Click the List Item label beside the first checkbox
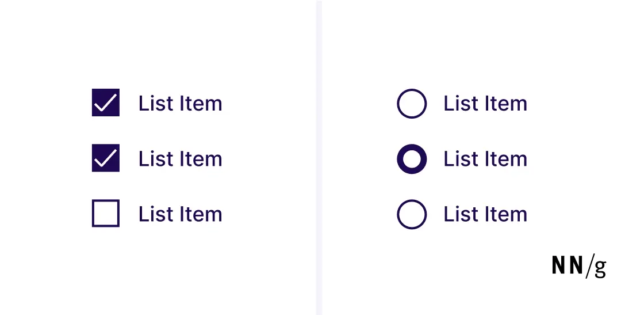Viewport: 644px width, 315px height. [x=180, y=104]
